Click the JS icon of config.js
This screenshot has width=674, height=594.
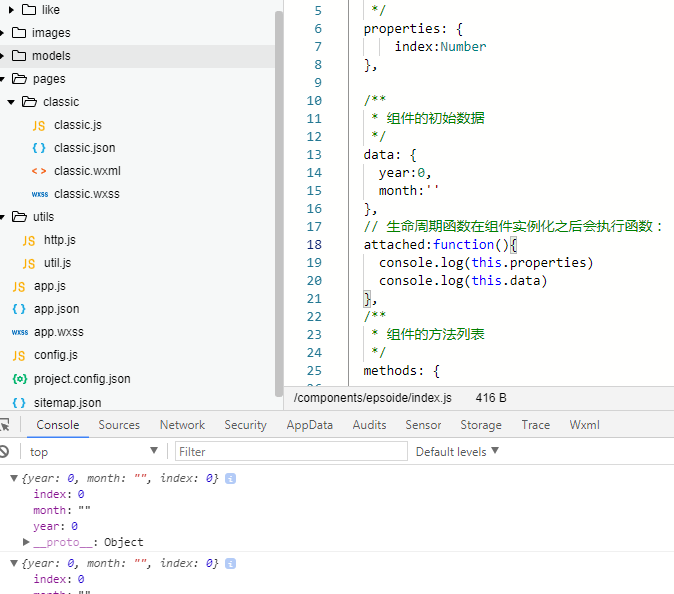tap(19, 355)
